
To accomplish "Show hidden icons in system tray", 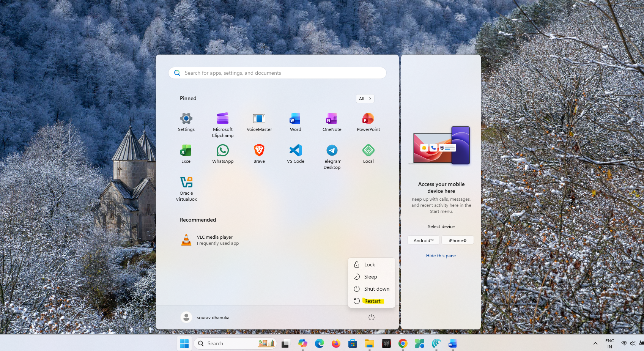I will coord(595,343).
